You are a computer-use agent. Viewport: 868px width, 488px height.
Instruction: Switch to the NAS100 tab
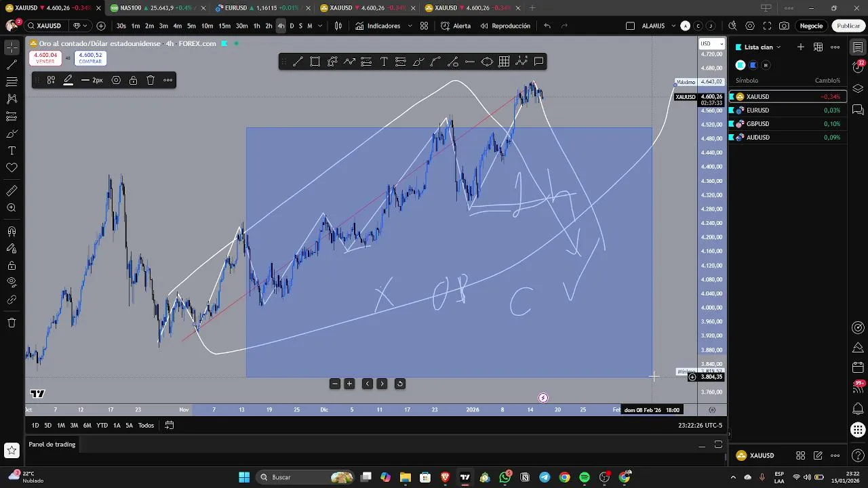157,8
